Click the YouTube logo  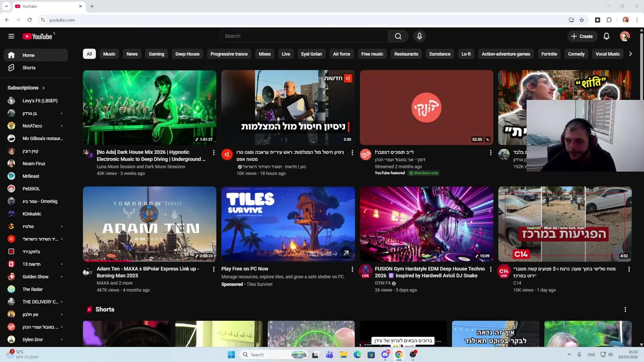(38, 36)
